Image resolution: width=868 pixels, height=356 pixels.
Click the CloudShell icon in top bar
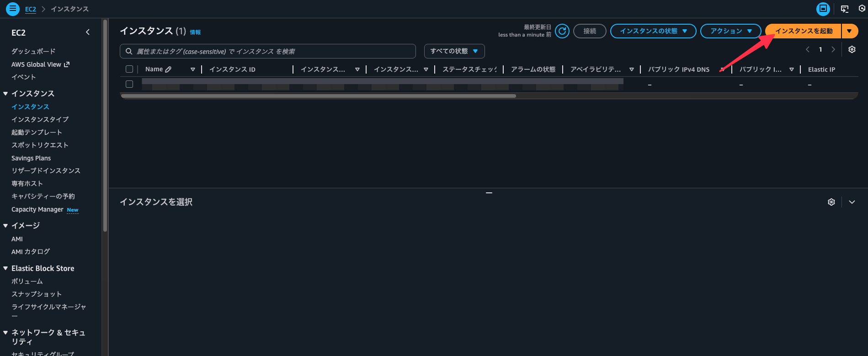845,9
